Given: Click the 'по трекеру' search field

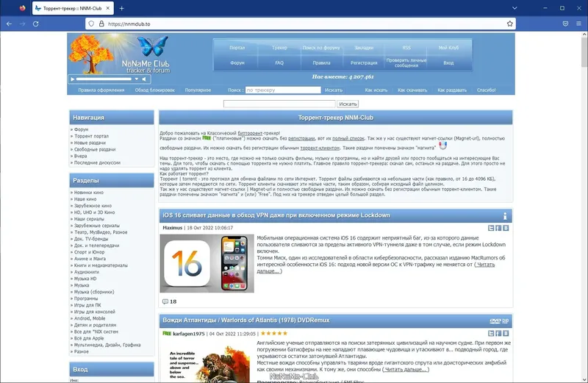Looking at the screenshot, I should [283, 90].
